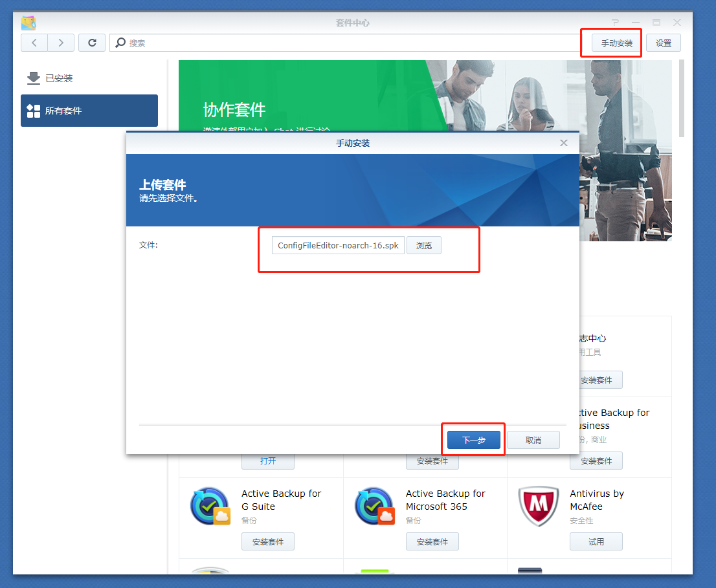Viewport: 716px width, 588px height.
Task: Click the search magnifier icon
Action: click(120, 43)
